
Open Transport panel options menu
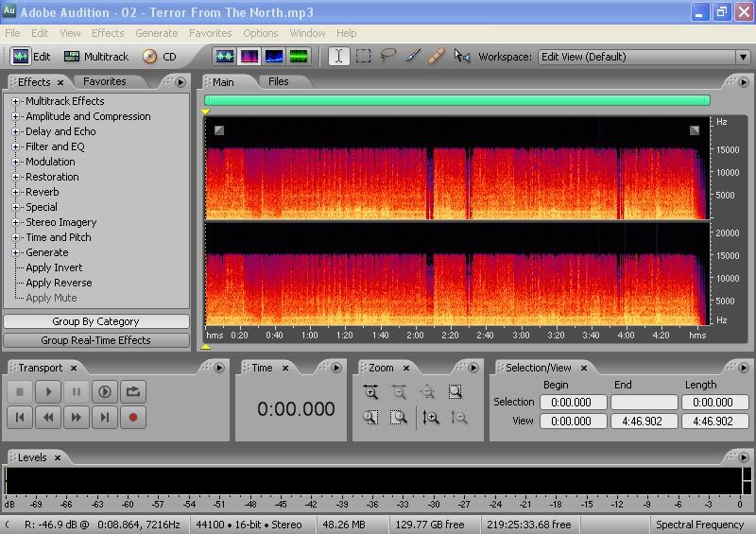tap(219, 368)
